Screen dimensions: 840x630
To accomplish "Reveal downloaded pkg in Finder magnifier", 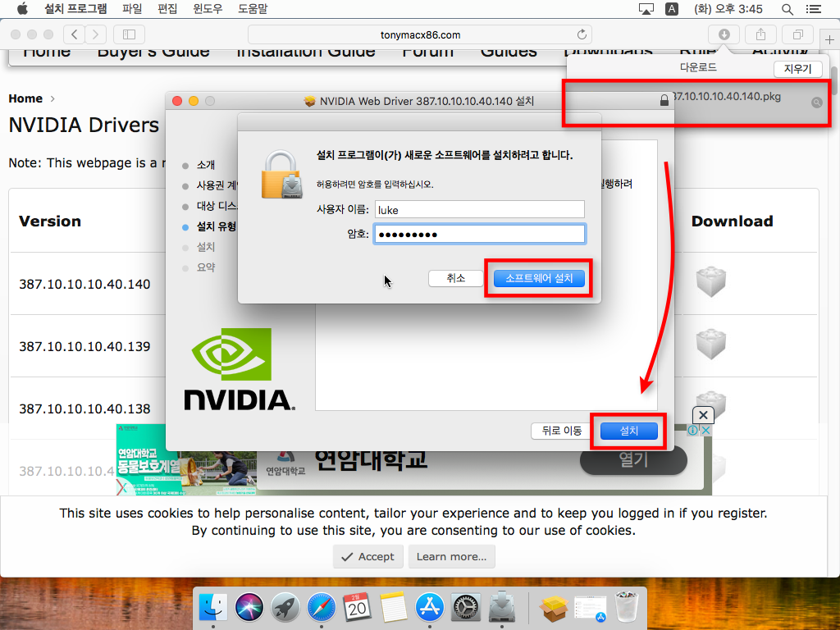I will click(x=816, y=103).
